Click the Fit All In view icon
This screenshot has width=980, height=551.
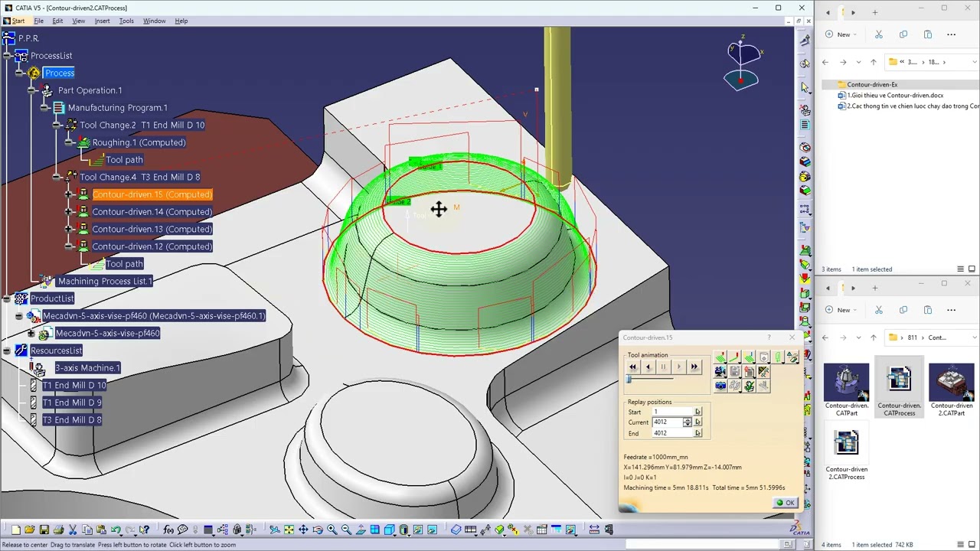click(x=289, y=530)
